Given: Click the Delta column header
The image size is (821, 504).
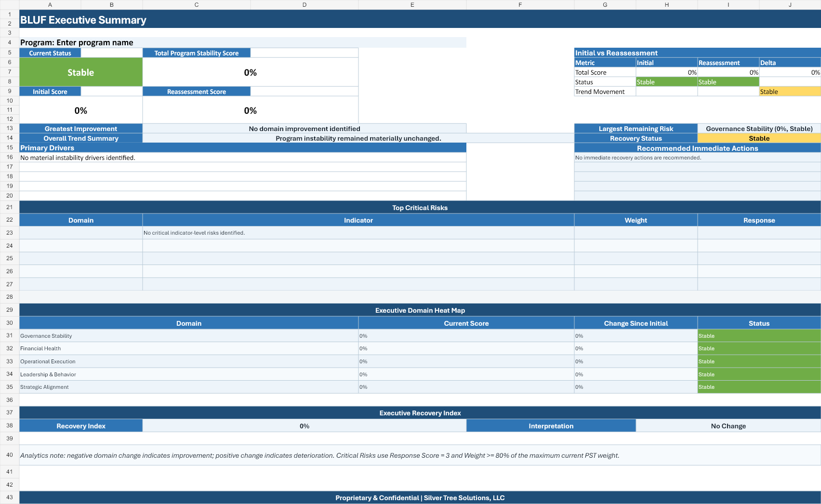Looking at the screenshot, I should tap(790, 63).
